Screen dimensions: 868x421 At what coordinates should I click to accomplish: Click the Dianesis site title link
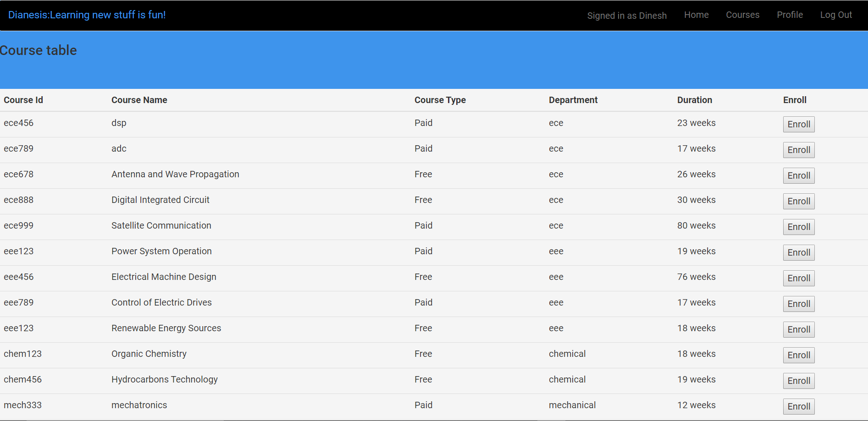(x=87, y=15)
